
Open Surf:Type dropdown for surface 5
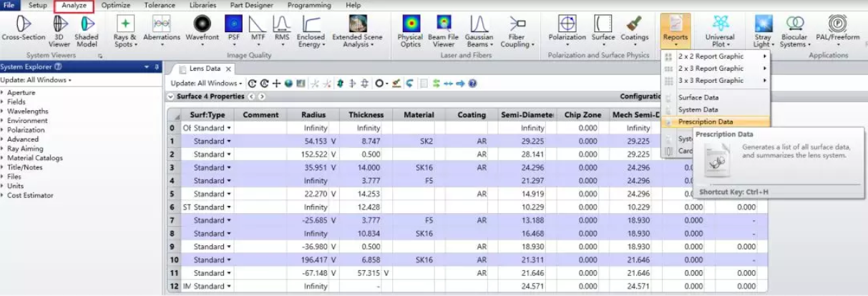229,194
